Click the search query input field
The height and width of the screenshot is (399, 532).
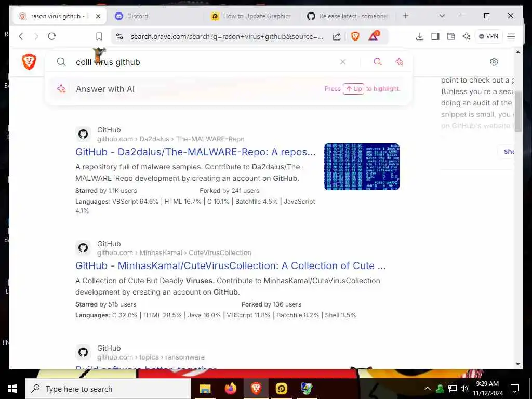[204, 62]
